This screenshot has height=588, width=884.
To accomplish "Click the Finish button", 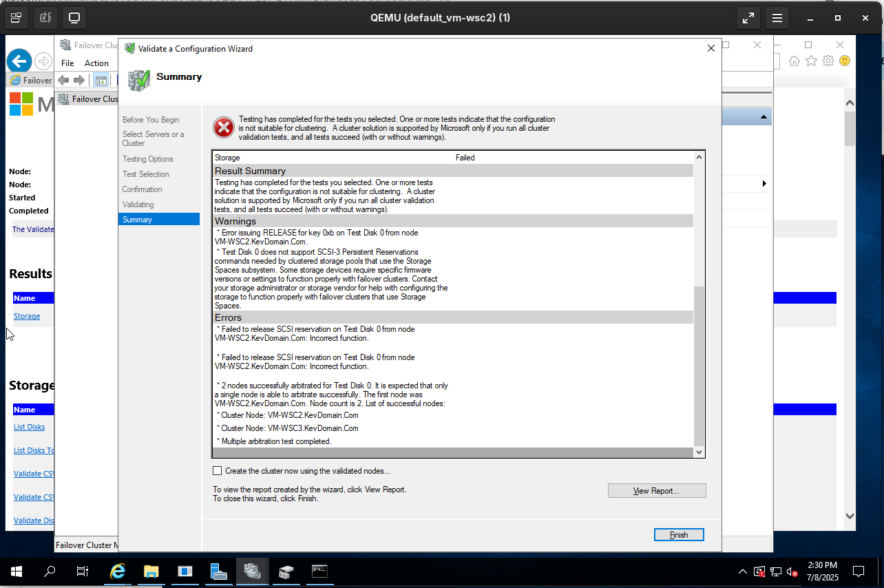I will point(679,535).
